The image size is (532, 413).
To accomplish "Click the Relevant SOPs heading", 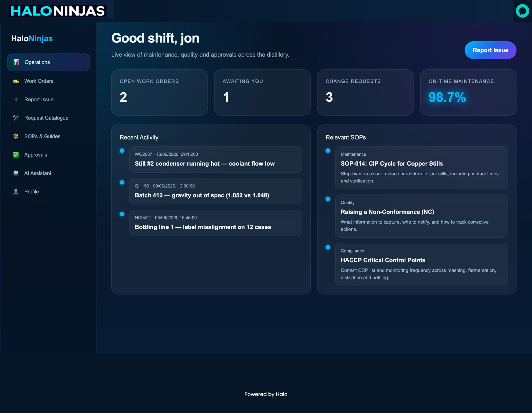I will 346,137.
